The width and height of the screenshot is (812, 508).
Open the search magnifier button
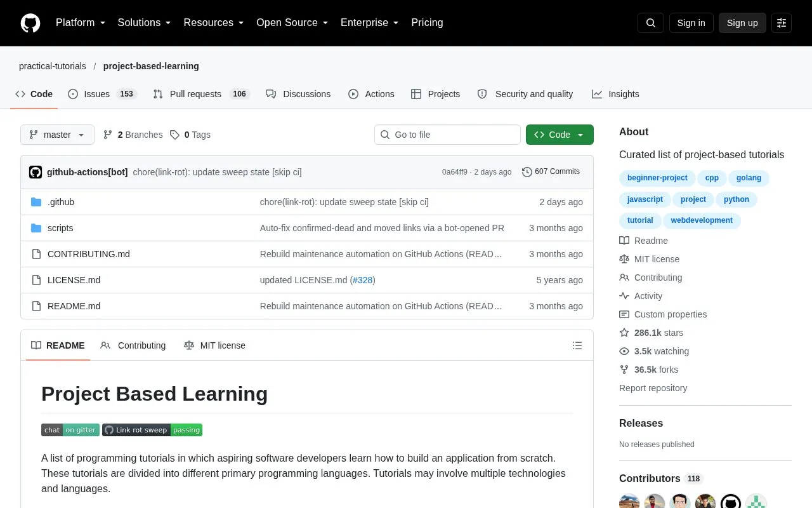(651, 23)
